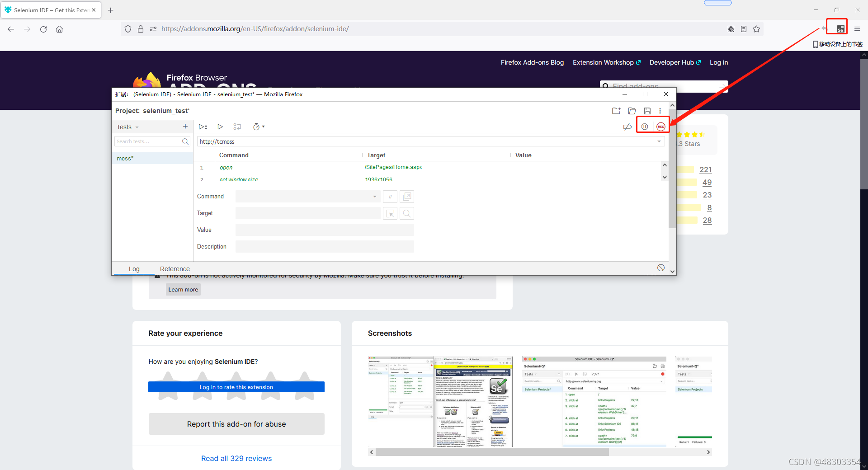868x470 pixels.
Task: Open a new browser tab
Action: (x=110, y=10)
